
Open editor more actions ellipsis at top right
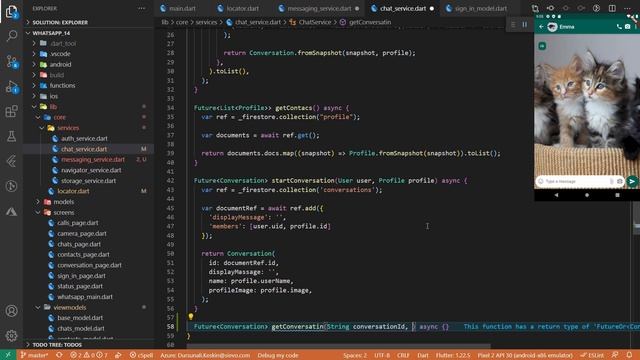pyautogui.click(x=627, y=8)
